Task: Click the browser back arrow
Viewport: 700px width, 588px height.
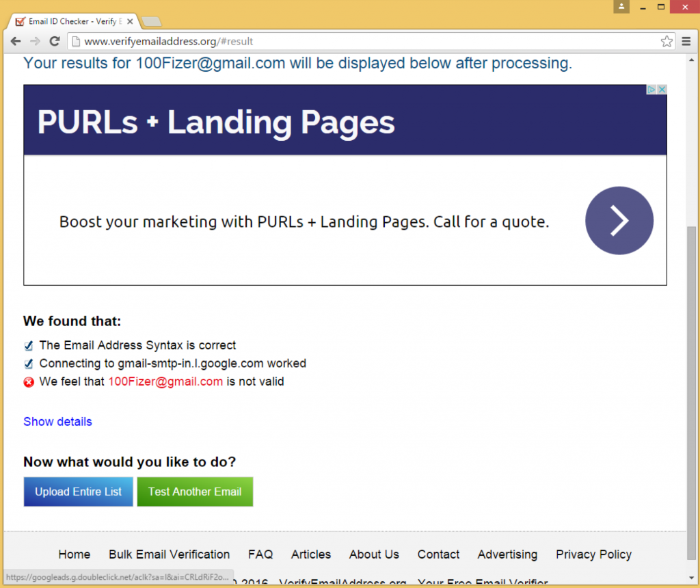Action: [16, 42]
